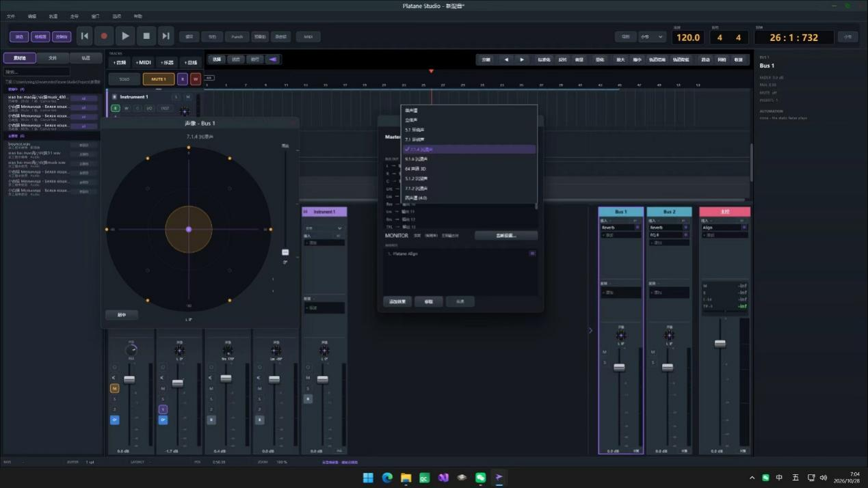The image size is (868, 488).
Task: Choose the 7.1.2 format option
Action: tap(469, 188)
